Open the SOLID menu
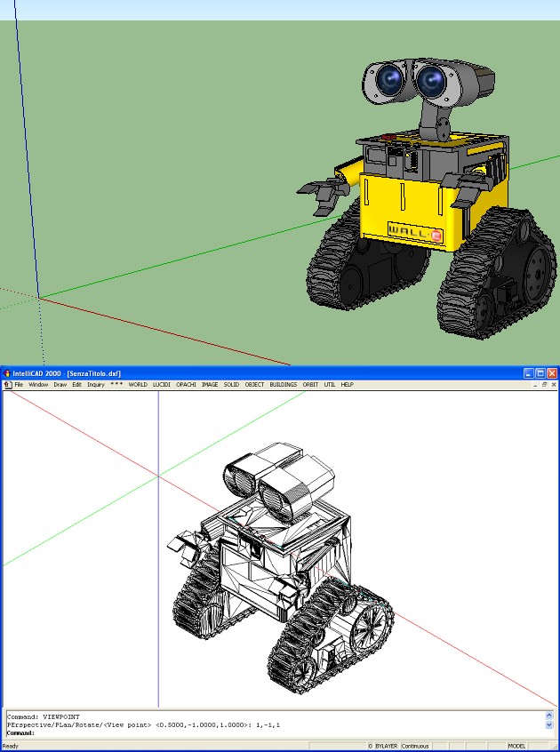Image resolution: width=560 pixels, height=752 pixels. point(231,385)
